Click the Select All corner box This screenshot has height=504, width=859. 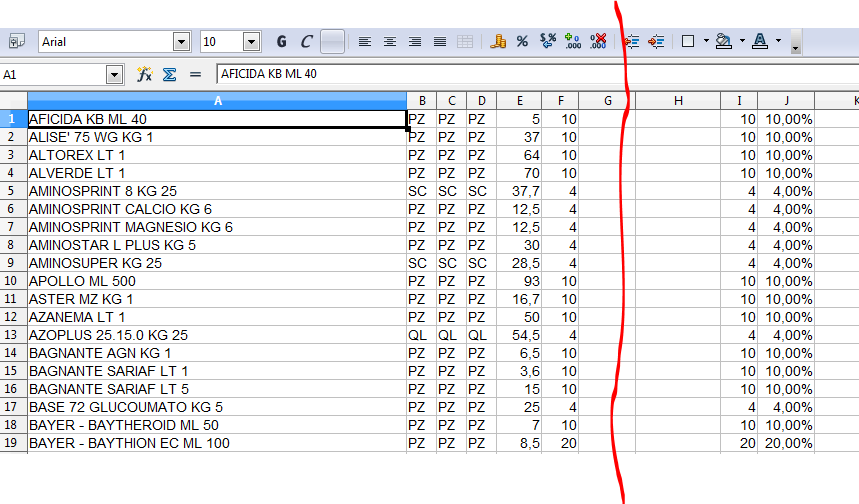pos(13,101)
